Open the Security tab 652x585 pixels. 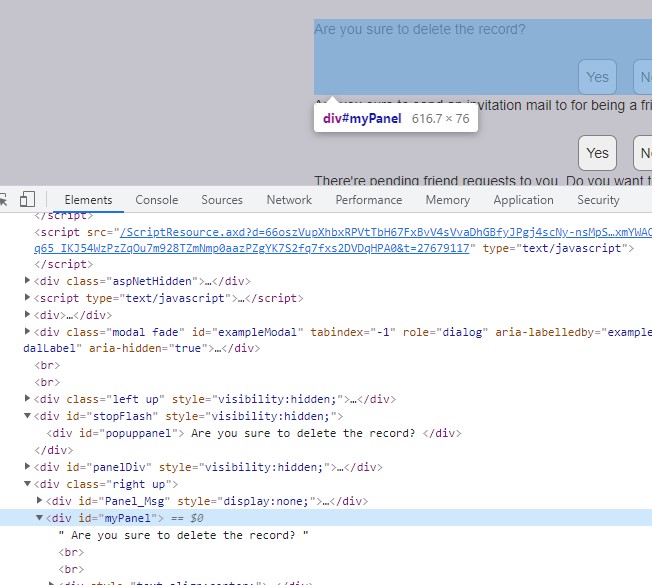pos(598,200)
